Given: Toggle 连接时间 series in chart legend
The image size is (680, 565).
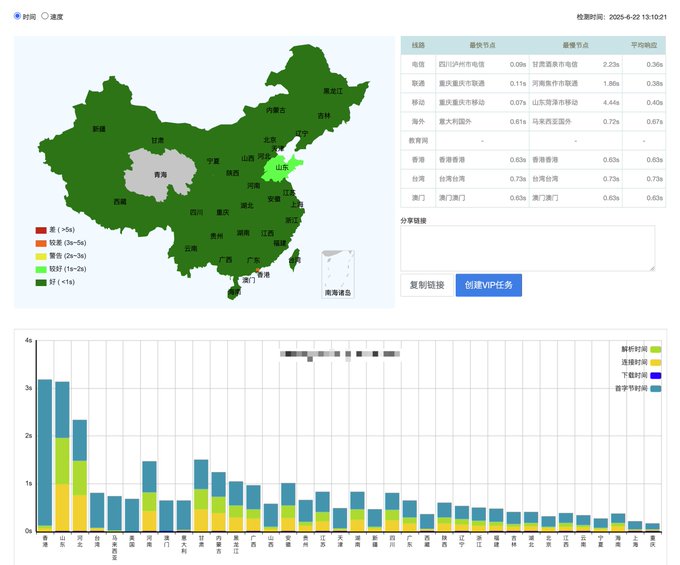Looking at the screenshot, I should pos(655,362).
